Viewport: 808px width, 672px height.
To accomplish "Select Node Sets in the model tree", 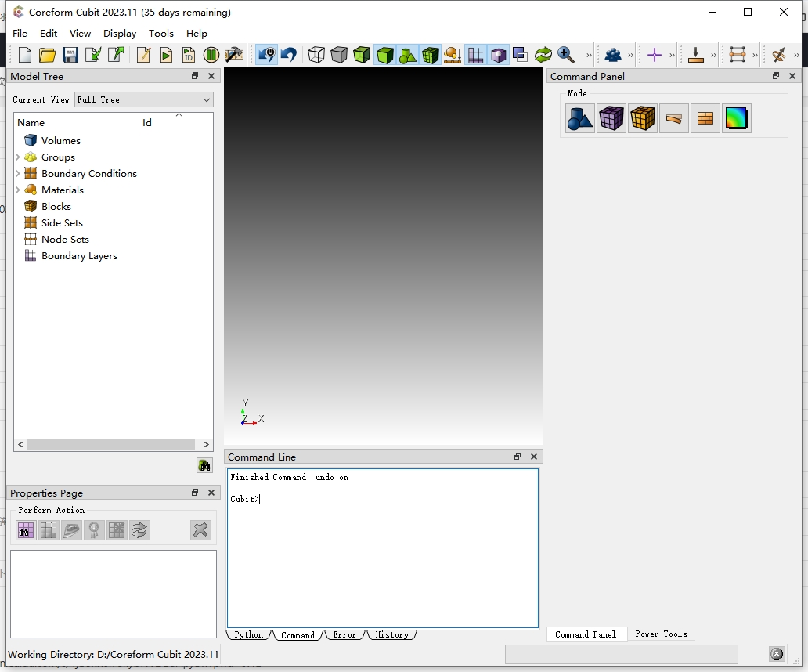I will point(65,240).
